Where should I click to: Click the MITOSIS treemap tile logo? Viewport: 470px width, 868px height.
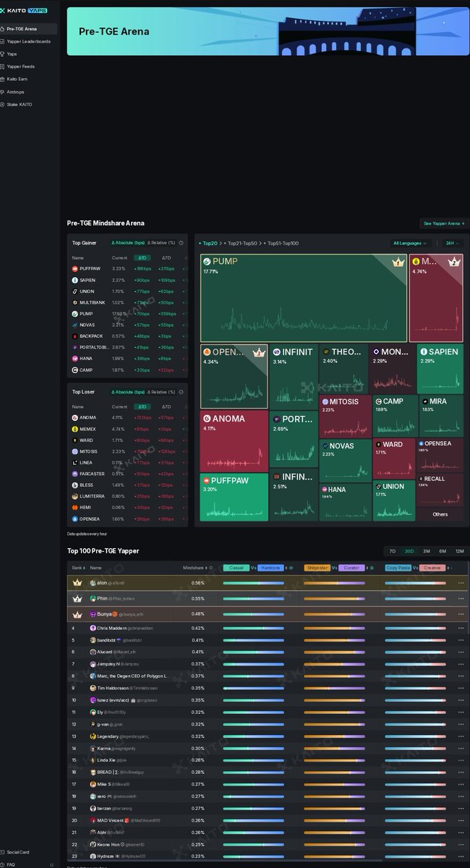(325, 401)
